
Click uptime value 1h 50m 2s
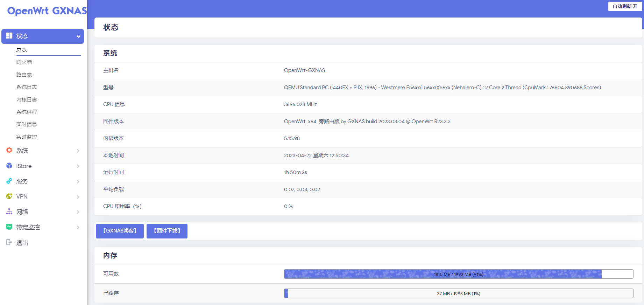point(296,172)
